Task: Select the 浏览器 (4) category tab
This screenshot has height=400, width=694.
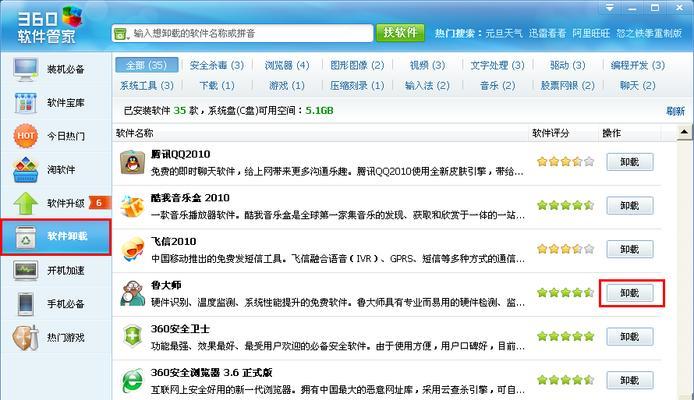Action: 287,65
